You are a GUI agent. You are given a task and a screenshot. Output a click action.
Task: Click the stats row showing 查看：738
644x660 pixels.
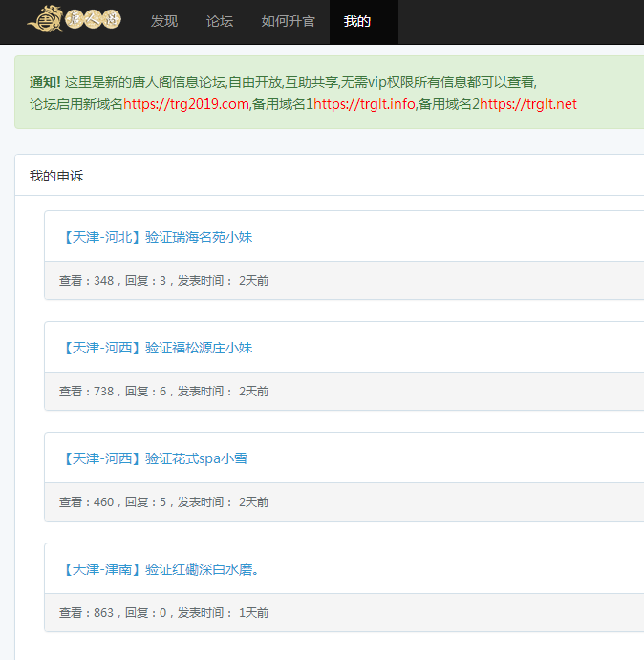click(x=163, y=392)
